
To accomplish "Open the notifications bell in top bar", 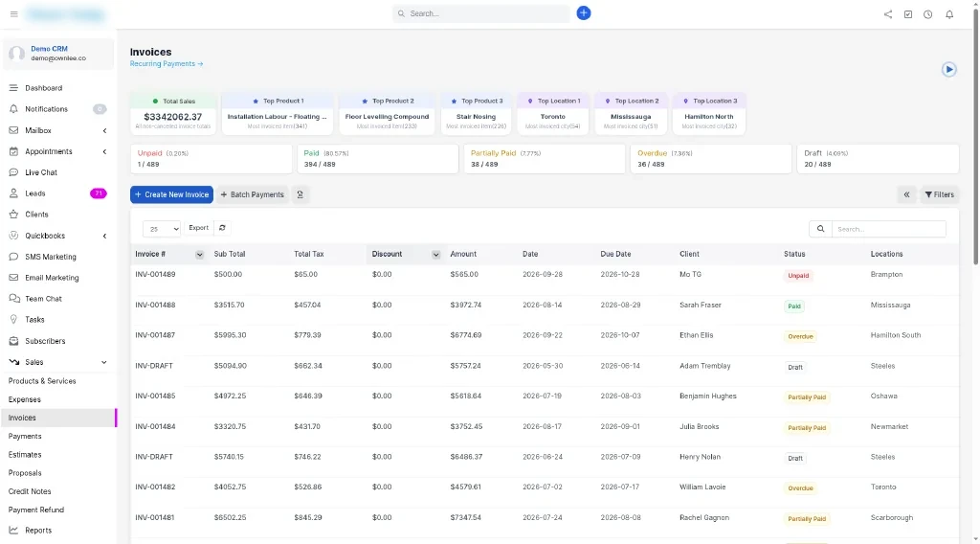I will click(948, 14).
